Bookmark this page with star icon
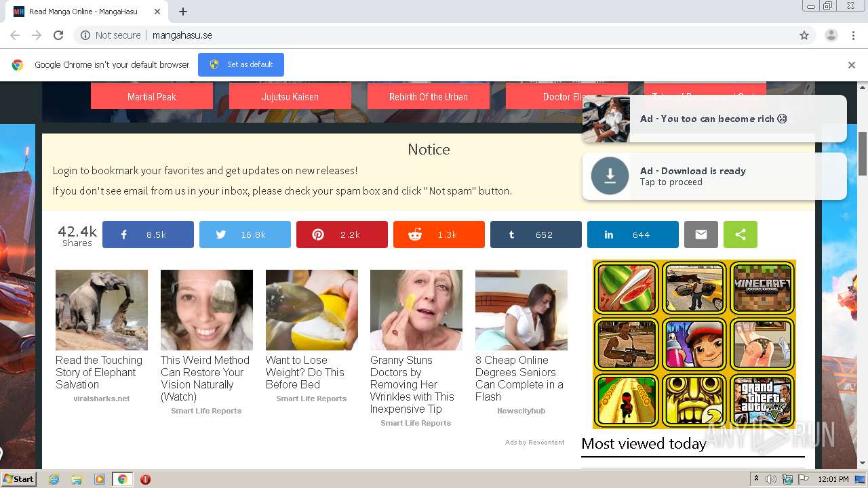Viewport: 868px width, 488px height. (x=804, y=35)
